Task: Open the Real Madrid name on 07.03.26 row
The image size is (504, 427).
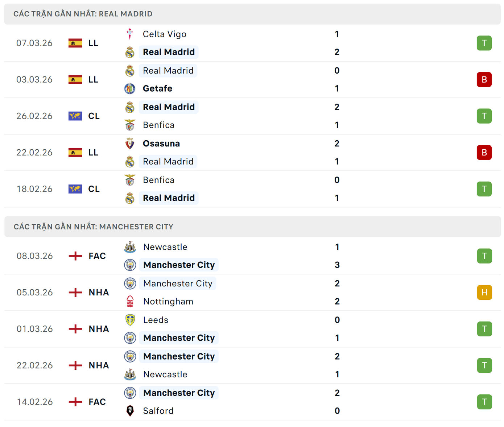Action: coord(169,52)
